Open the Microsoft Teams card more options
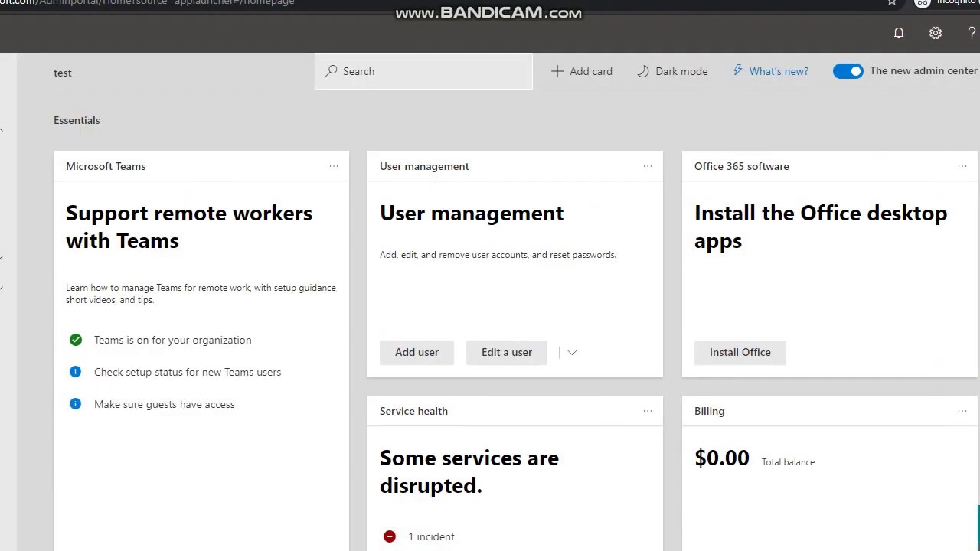 (334, 166)
